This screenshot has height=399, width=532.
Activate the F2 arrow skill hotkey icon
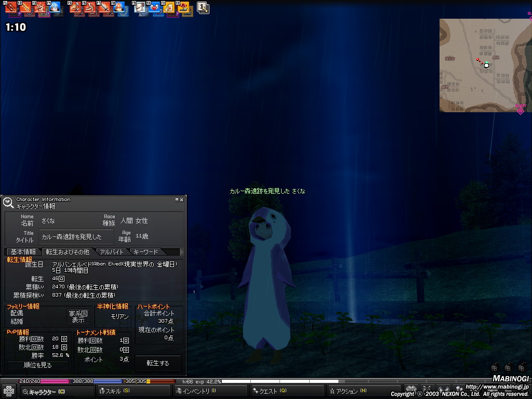25,7
